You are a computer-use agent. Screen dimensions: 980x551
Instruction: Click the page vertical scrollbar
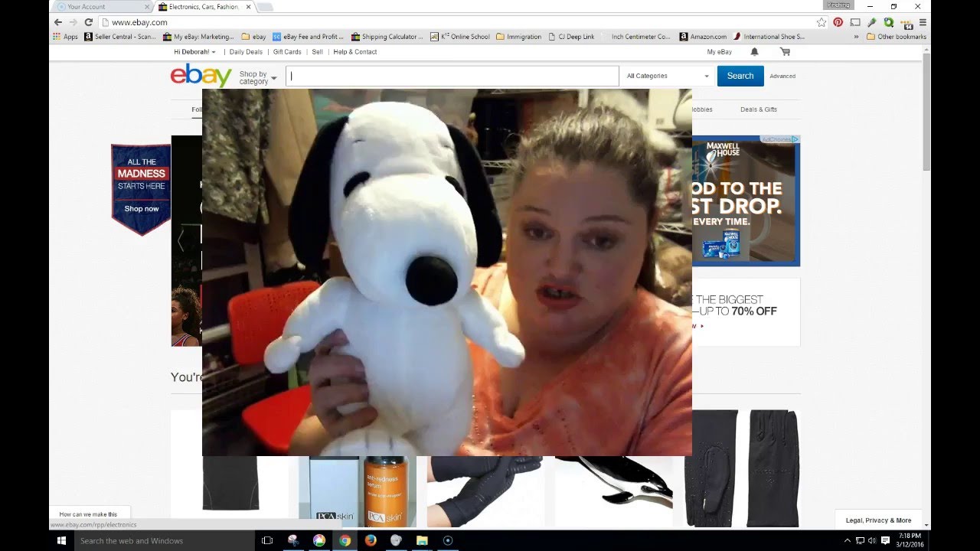pos(927,112)
